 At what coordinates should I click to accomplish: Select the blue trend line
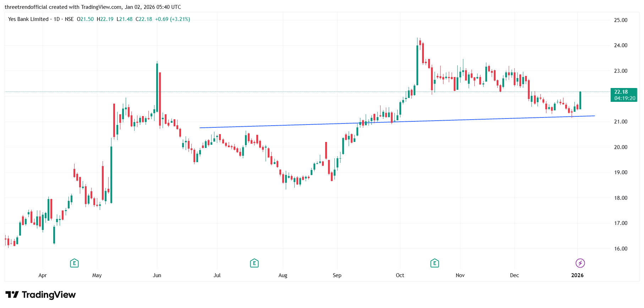coord(397,122)
